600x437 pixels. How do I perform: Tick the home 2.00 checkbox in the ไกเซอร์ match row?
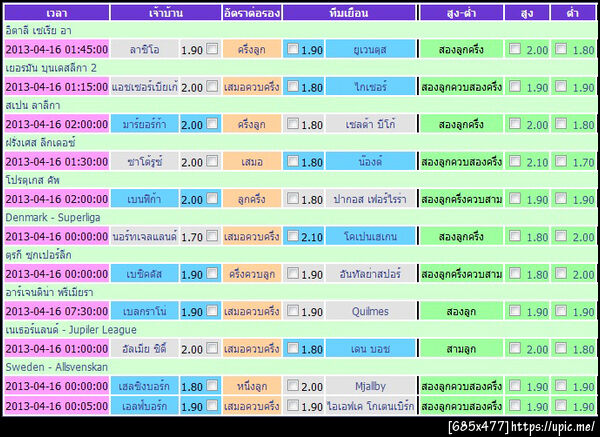click(x=212, y=86)
